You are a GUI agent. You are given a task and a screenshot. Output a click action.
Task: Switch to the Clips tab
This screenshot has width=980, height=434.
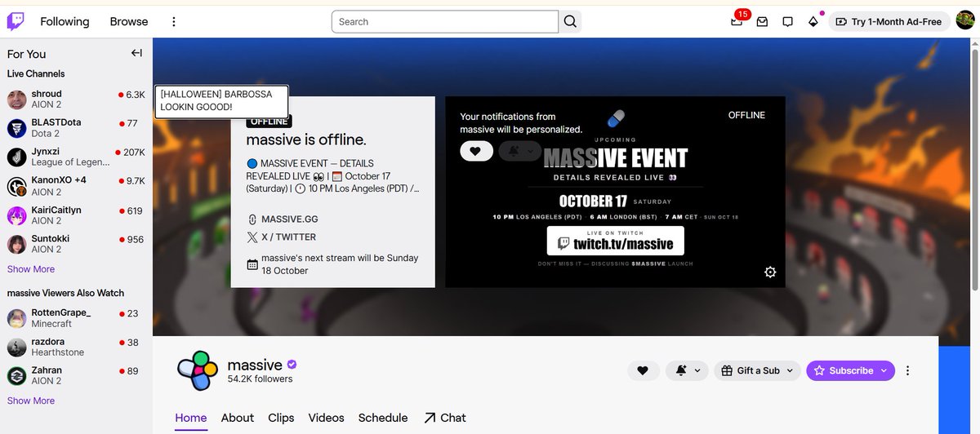281,418
